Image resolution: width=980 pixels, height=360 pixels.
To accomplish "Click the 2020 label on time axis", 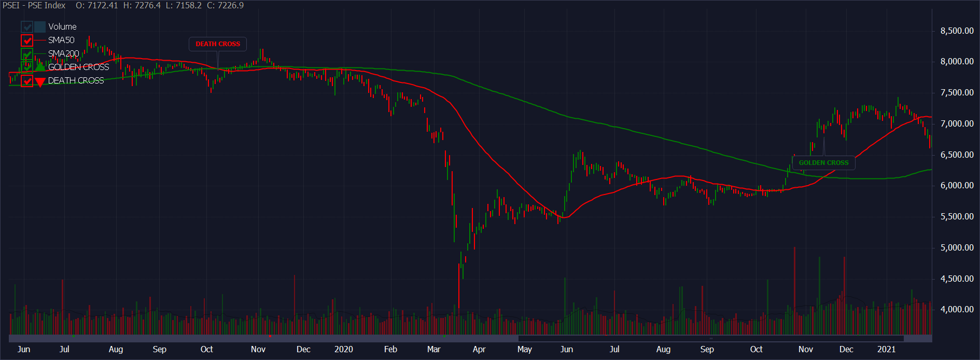I will (x=343, y=349).
